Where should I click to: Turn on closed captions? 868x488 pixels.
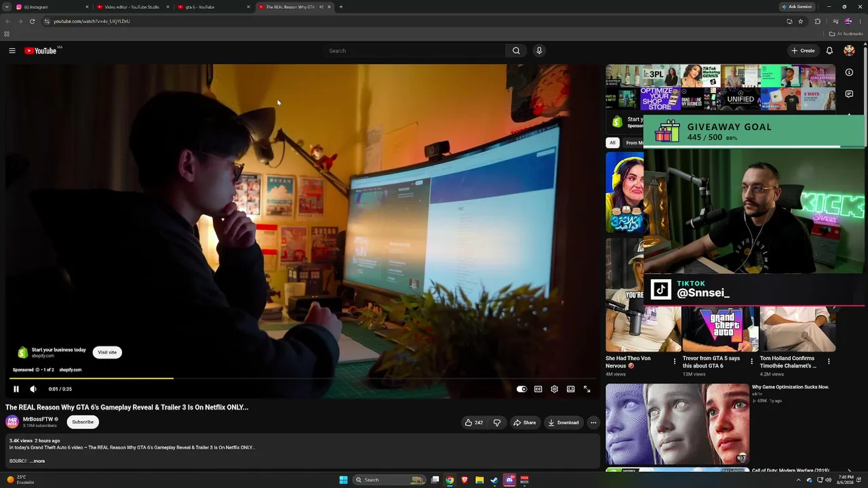(x=538, y=389)
